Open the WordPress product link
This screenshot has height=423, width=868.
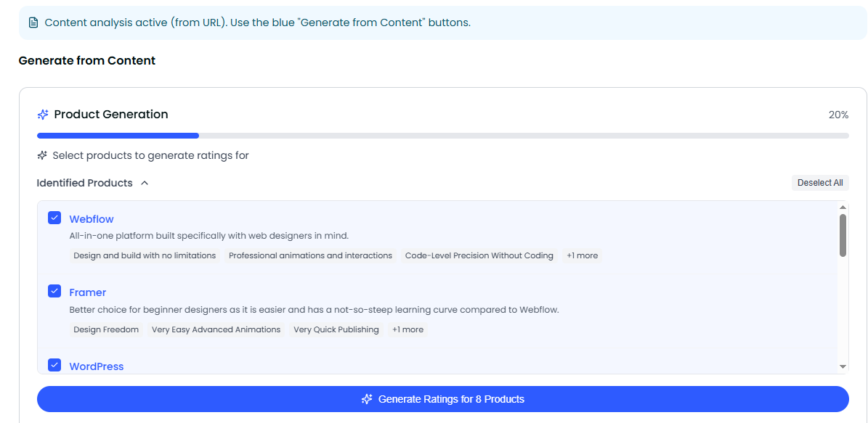click(97, 366)
